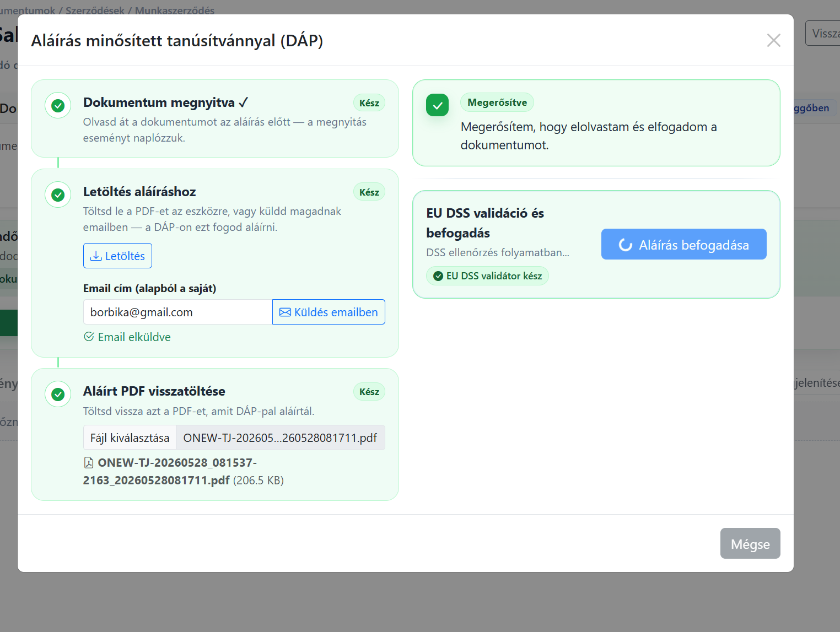Click green check icon of Letöltés aláíráshoz step
The height and width of the screenshot is (632, 840).
[58, 195]
